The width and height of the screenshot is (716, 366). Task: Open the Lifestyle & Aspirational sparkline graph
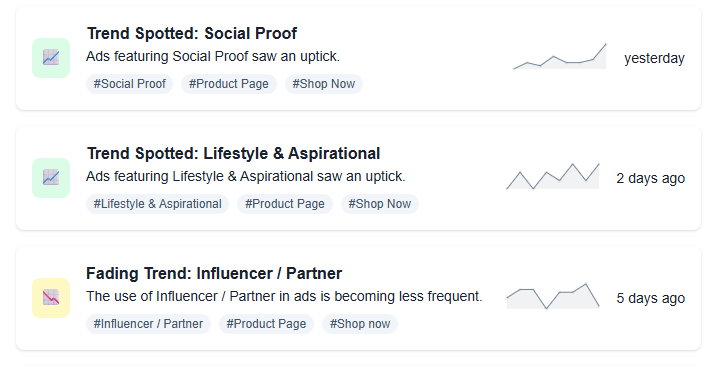553,176
